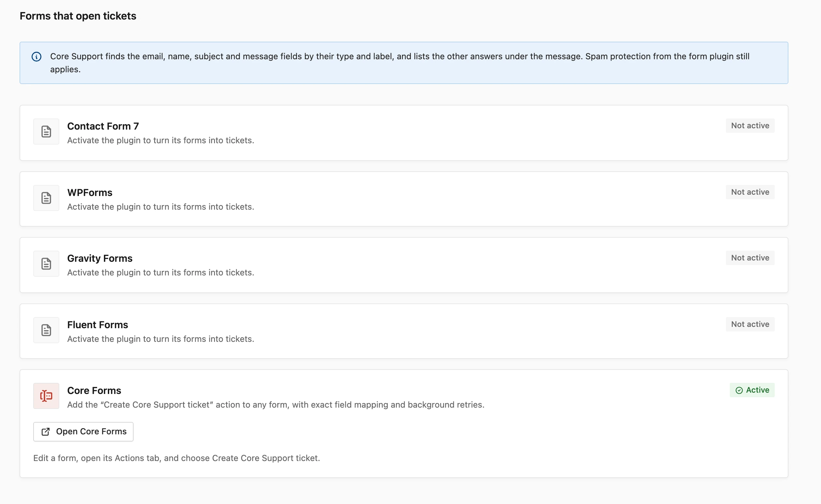The image size is (821, 504).
Task: Click the Not active badge for WPForms
Action: (x=750, y=192)
